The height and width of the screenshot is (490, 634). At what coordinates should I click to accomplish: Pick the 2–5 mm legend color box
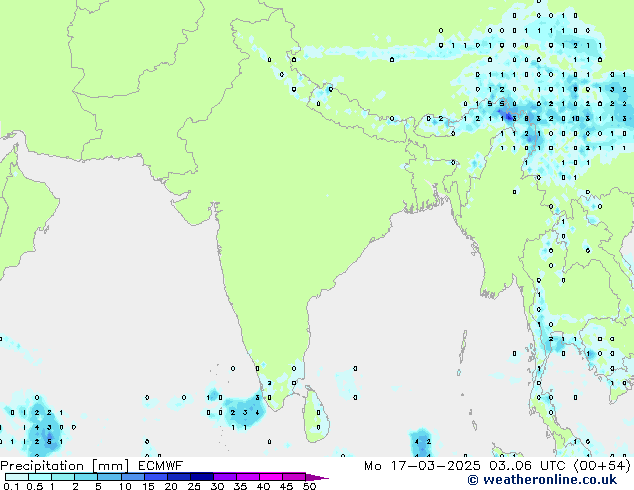coord(86,477)
